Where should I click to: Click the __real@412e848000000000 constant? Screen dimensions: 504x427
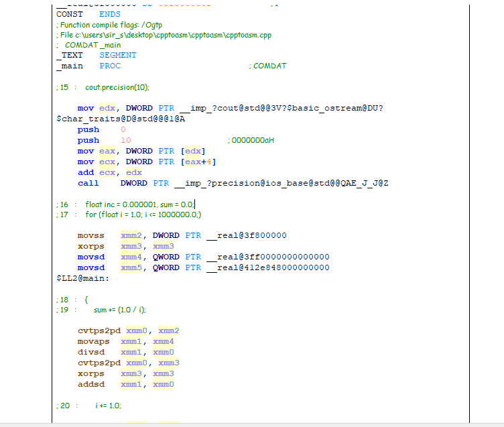[268, 268]
